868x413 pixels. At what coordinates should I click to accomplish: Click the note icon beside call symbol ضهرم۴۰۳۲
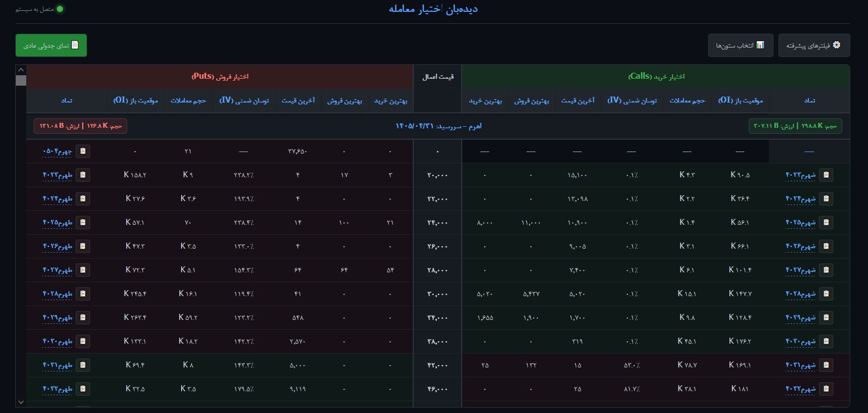click(x=825, y=389)
